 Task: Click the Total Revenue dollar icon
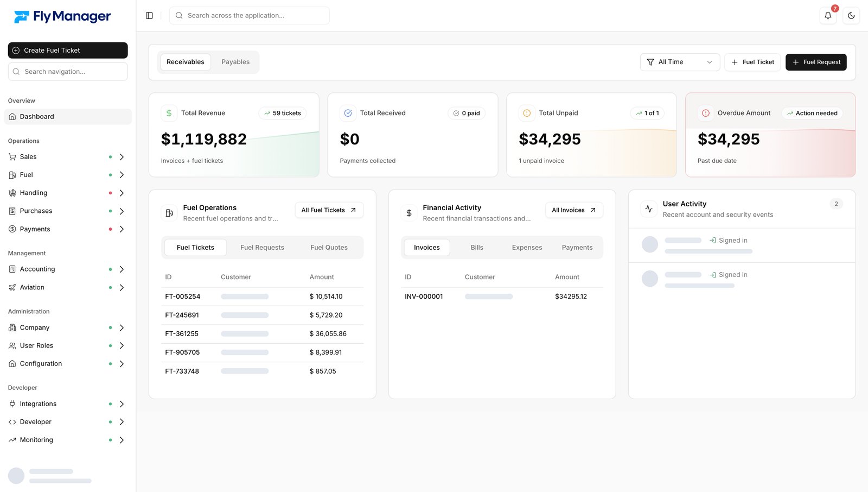(x=169, y=113)
